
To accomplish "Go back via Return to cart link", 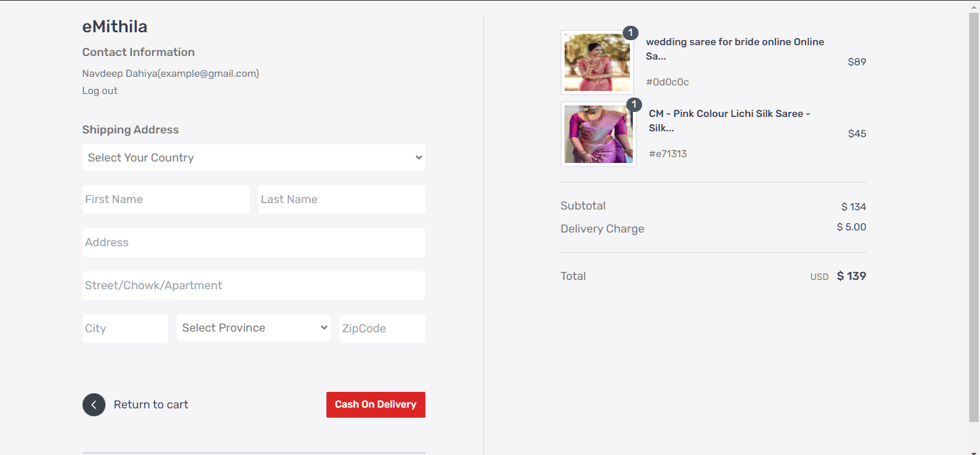I will [151, 405].
